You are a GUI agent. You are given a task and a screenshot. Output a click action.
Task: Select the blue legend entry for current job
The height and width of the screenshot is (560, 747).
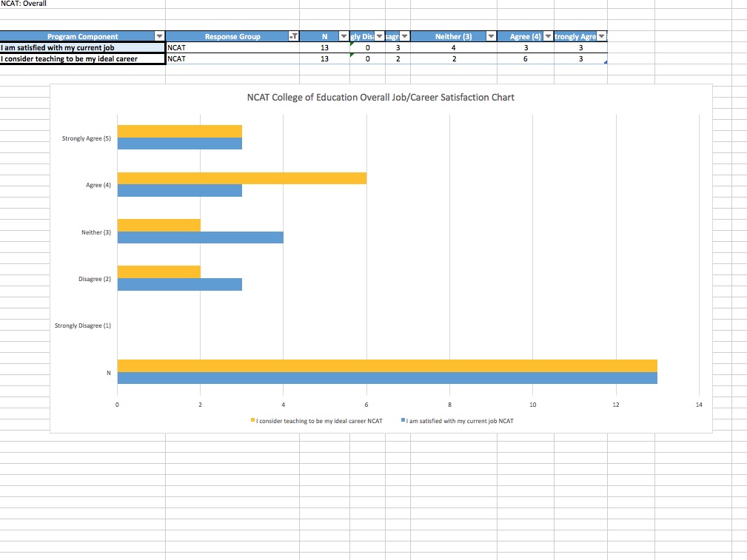(x=458, y=420)
